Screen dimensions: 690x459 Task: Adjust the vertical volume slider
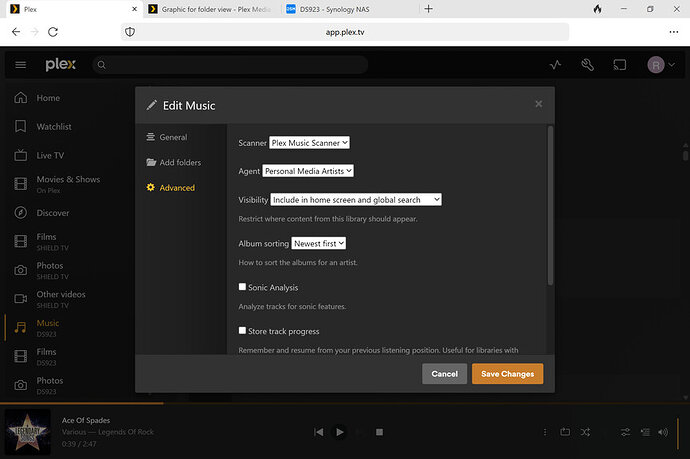[678, 434]
